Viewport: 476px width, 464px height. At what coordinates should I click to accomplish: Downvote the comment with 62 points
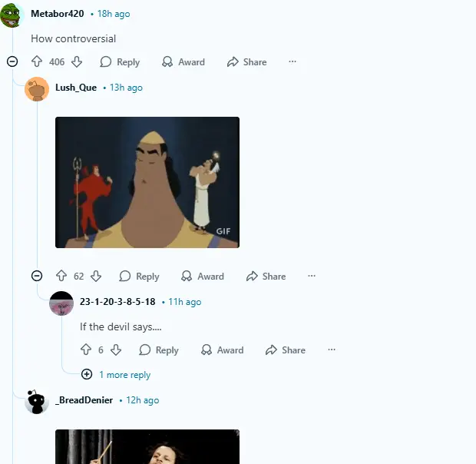pyautogui.click(x=96, y=276)
